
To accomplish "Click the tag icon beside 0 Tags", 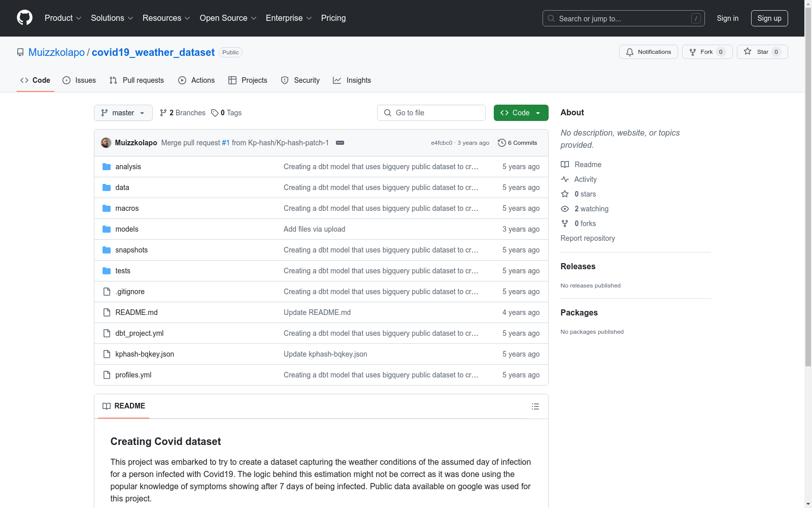I will (x=215, y=113).
